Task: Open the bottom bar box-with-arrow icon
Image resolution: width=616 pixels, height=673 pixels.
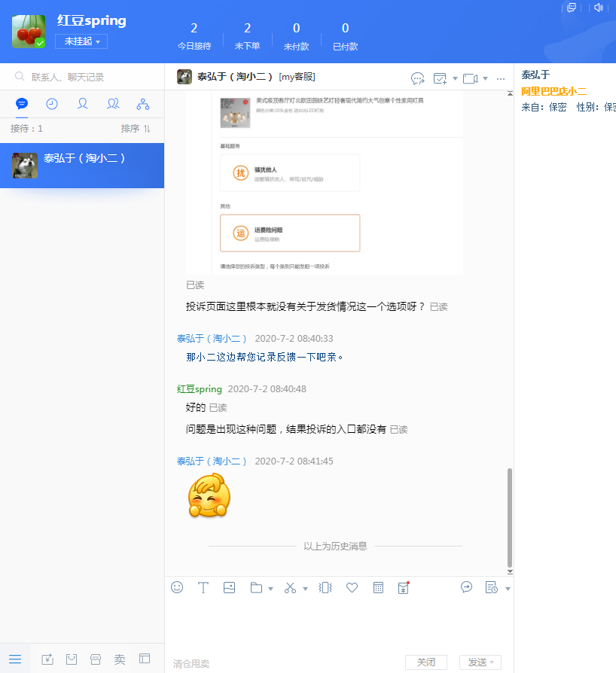Action: (x=47, y=659)
